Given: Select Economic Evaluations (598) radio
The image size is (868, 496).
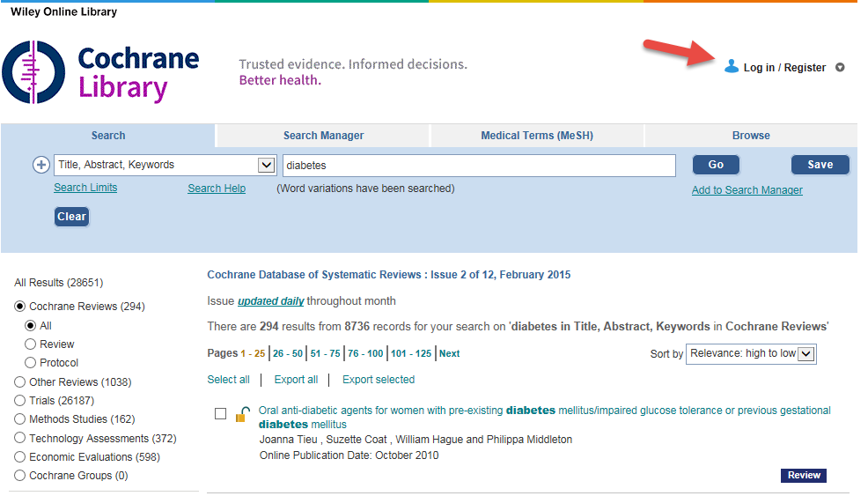Looking at the screenshot, I should pos(20,456).
